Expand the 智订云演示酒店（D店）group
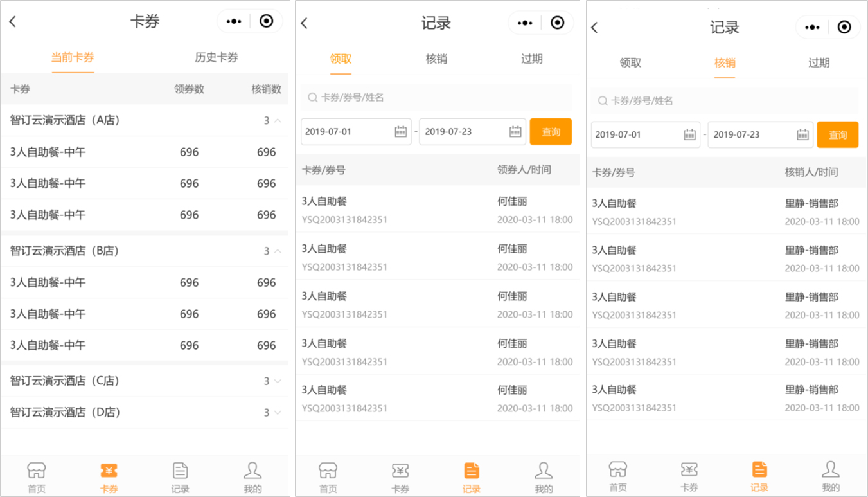 tap(278, 413)
